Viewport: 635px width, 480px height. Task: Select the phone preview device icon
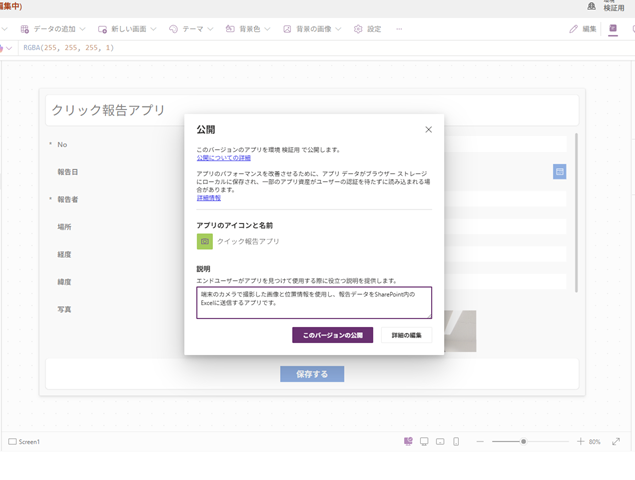coord(456,441)
